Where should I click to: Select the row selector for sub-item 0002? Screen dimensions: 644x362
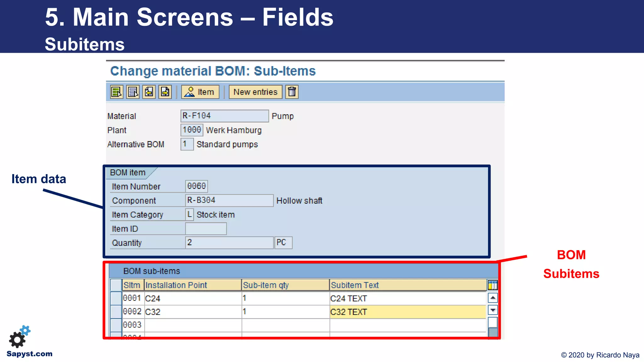click(116, 312)
